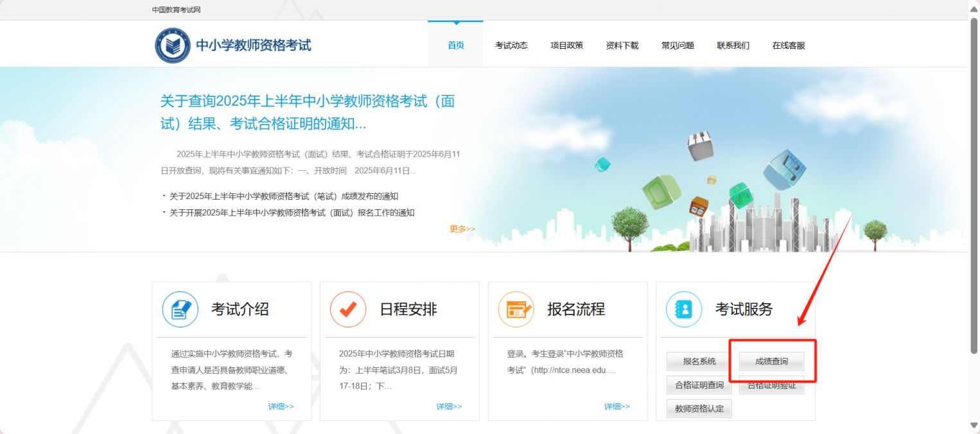Click the 报名流程 description mentioning ntce.neea.edu
This screenshot has height=434, width=980.
565,362
